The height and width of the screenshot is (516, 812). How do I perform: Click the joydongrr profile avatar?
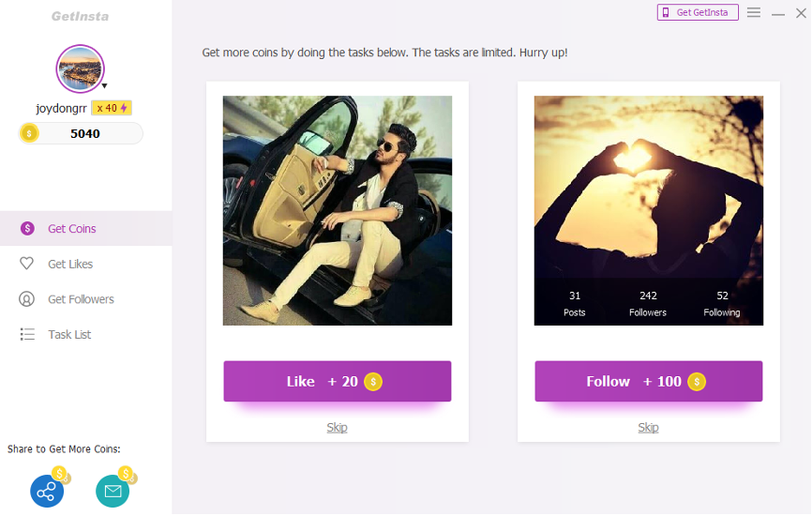tap(81, 68)
